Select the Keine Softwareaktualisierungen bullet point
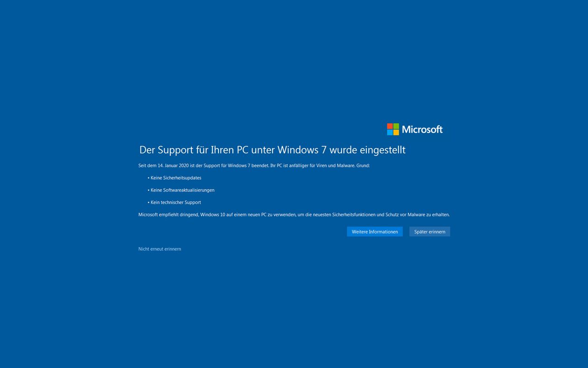The height and width of the screenshot is (368, 588). (x=181, y=190)
